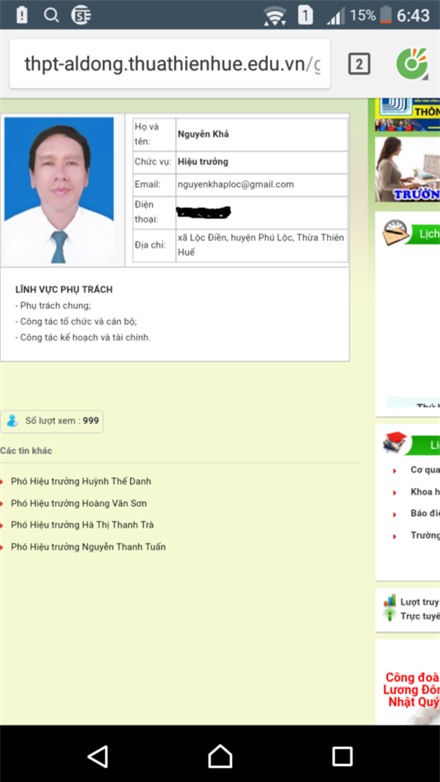Screen dimensions: 440x782
Task: Tap the SIM card 1 indicator
Action: (x=305, y=15)
